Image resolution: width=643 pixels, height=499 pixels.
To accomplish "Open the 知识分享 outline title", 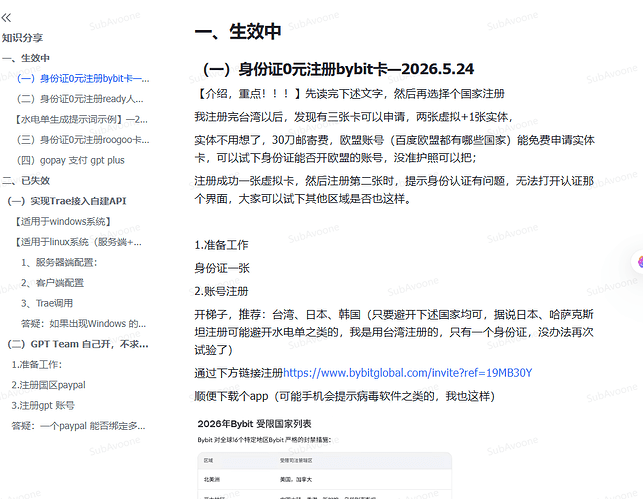I will [x=23, y=38].
